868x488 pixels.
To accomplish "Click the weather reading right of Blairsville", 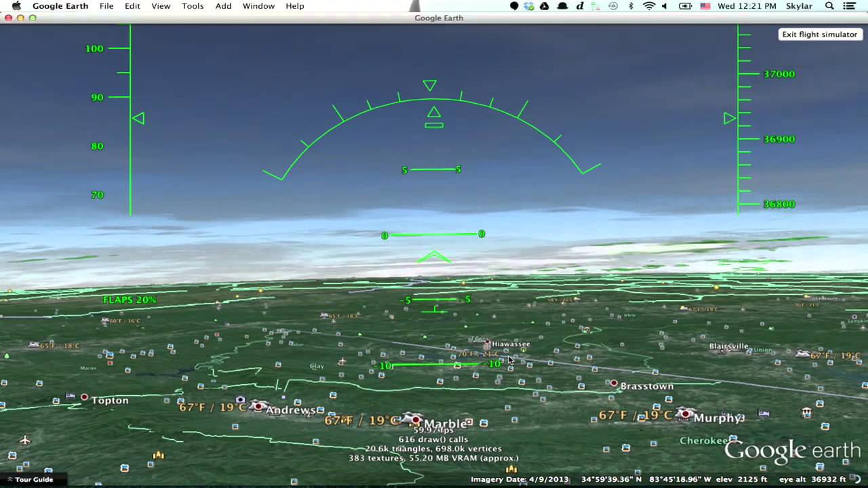I will [x=835, y=355].
